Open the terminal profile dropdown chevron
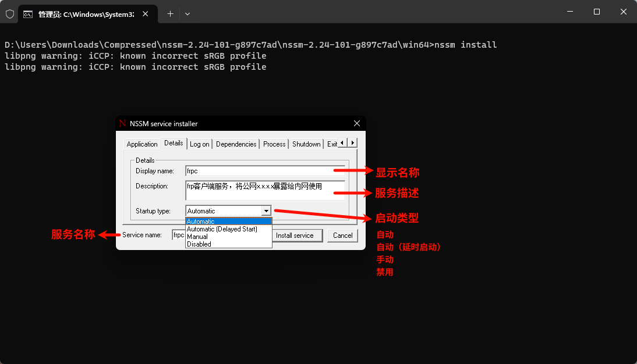This screenshot has height=364, width=637. click(187, 14)
